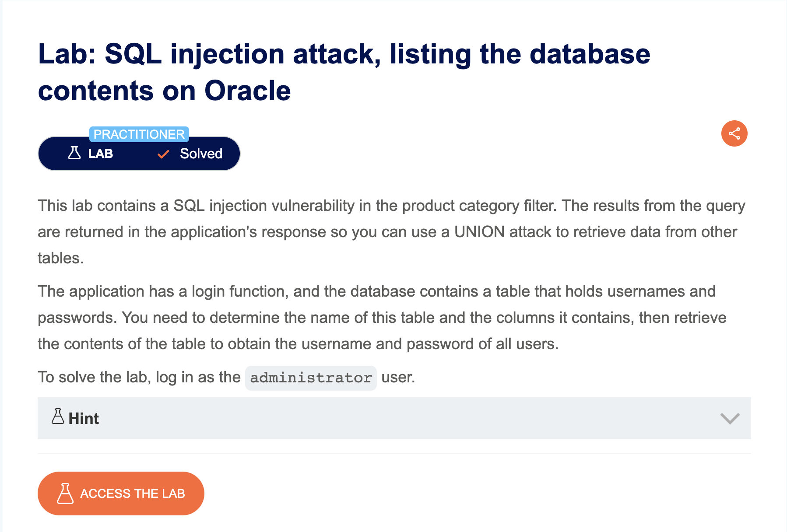Click the flask icon next to Hint
This screenshot has height=532, width=787.
click(x=58, y=416)
